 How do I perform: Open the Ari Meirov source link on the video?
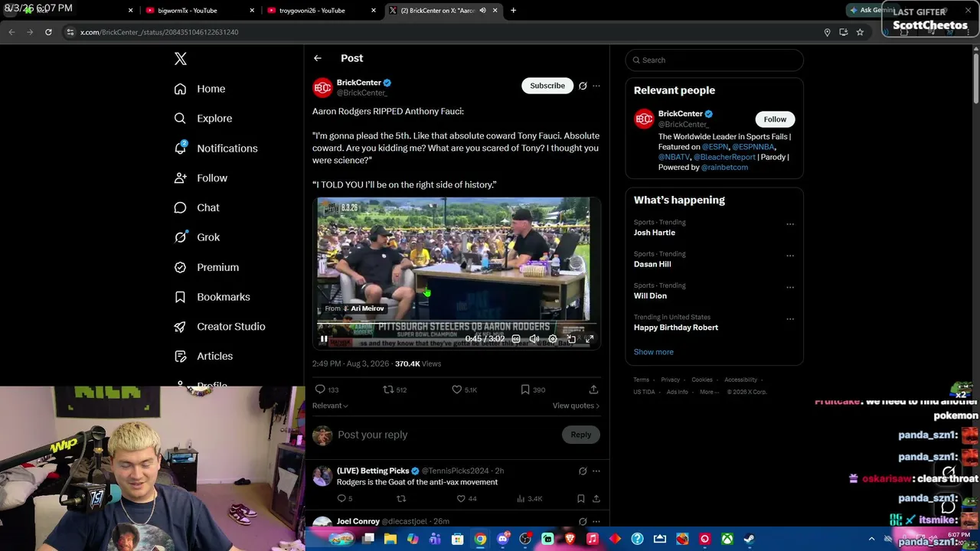pyautogui.click(x=354, y=308)
